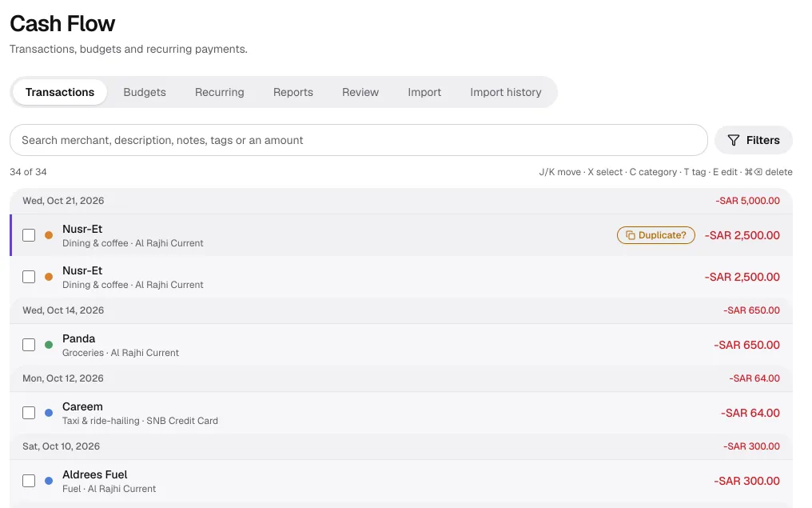Tick the Careem transaction checkbox
The image size is (812, 508).
[x=29, y=413]
